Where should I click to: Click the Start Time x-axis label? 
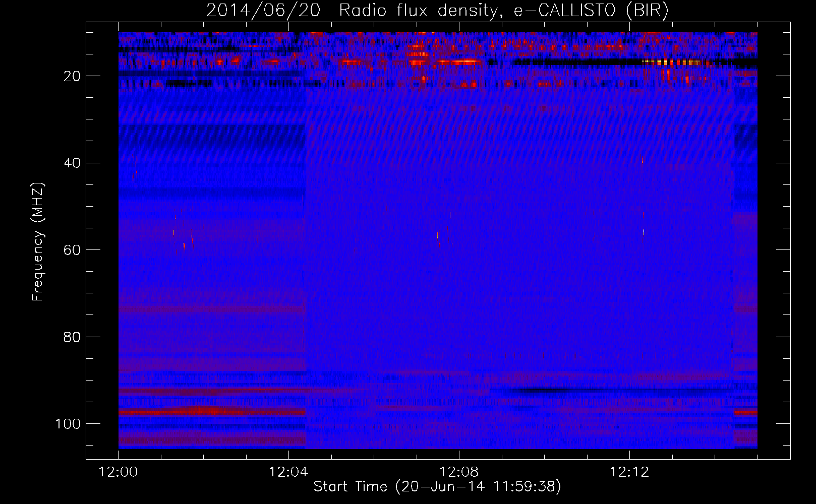437,487
